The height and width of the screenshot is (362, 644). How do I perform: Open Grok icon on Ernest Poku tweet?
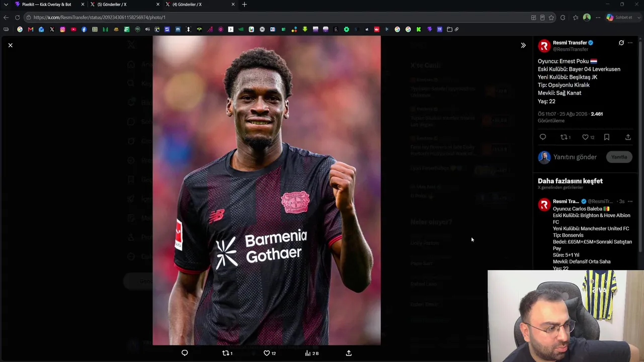click(621, 43)
